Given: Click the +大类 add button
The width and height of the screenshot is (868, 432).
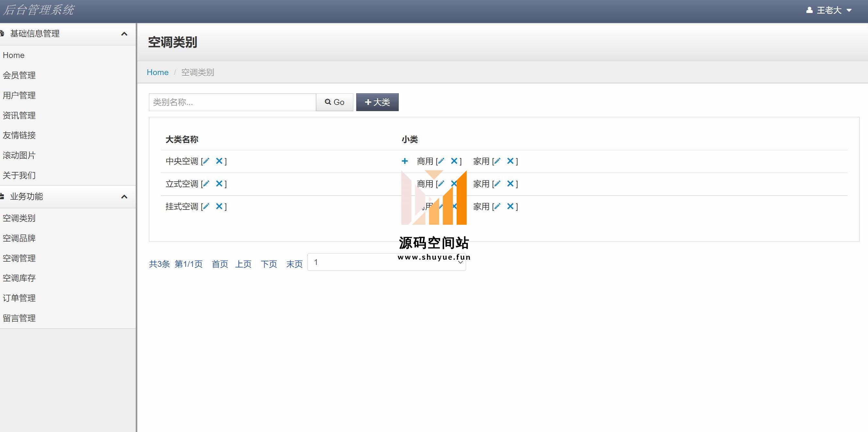Looking at the screenshot, I should pyautogui.click(x=377, y=102).
